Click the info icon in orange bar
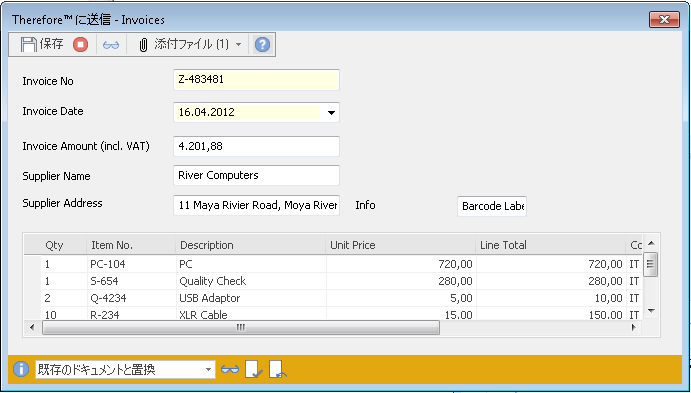The image size is (691, 393). tap(21, 369)
